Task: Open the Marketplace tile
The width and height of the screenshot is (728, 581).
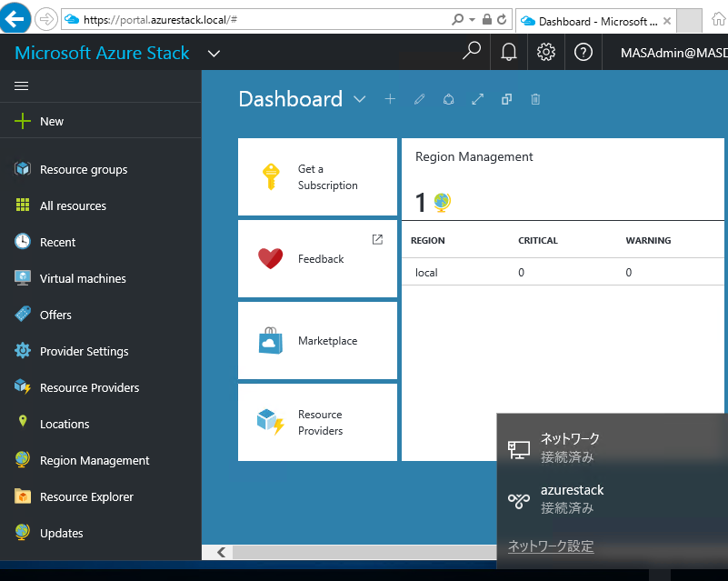Action: coord(317,340)
